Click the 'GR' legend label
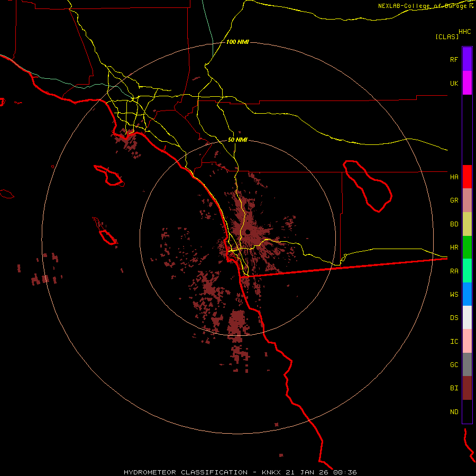 (x=454, y=200)
